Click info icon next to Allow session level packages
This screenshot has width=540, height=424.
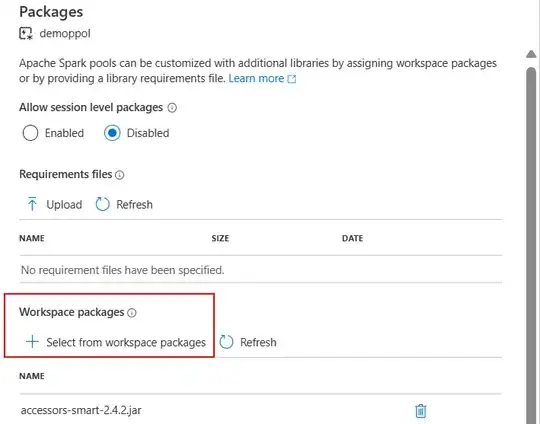(172, 108)
